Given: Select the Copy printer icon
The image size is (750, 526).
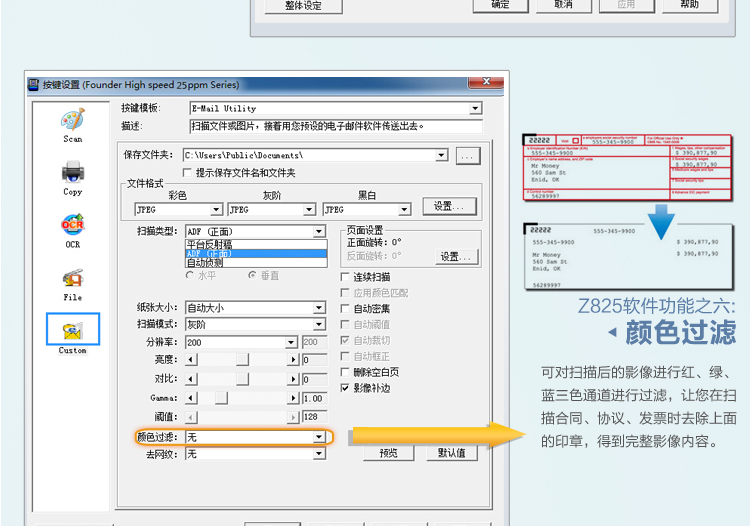Looking at the screenshot, I should point(72,173).
